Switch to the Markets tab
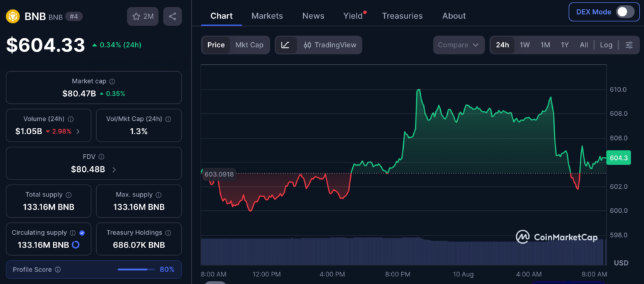This screenshot has width=644, height=284. 267,16
